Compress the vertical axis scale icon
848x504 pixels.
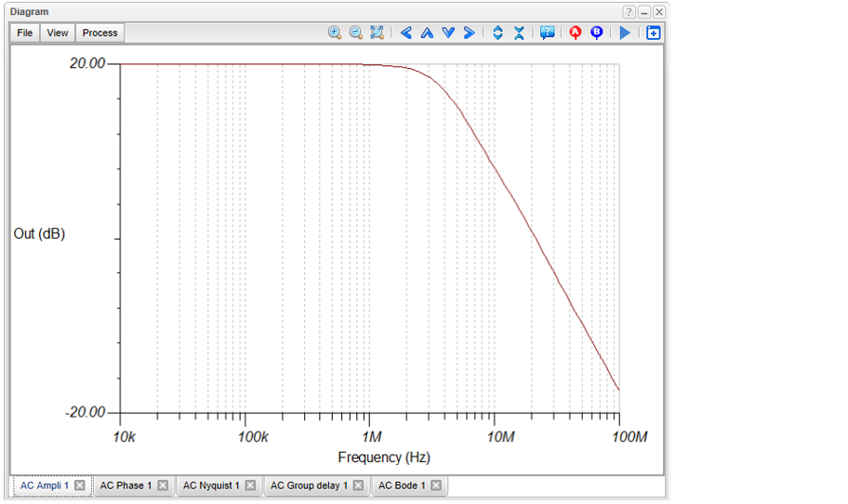[x=519, y=33]
